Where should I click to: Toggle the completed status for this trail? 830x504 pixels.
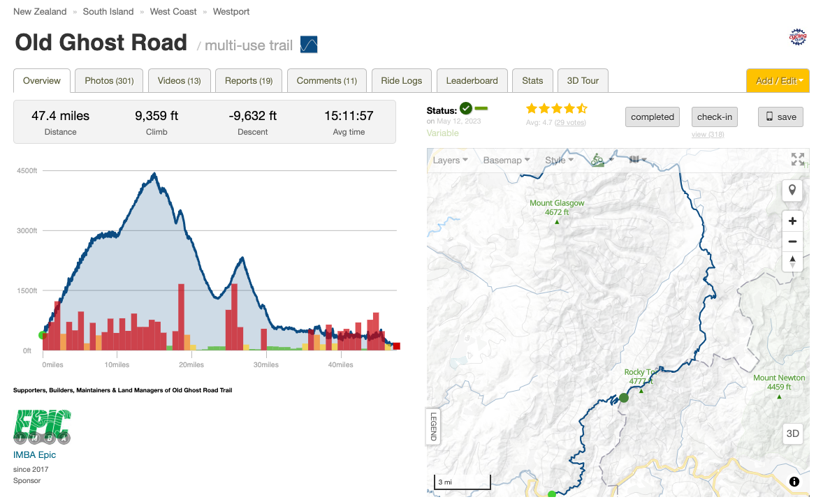pyautogui.click(x=652, y=117)
